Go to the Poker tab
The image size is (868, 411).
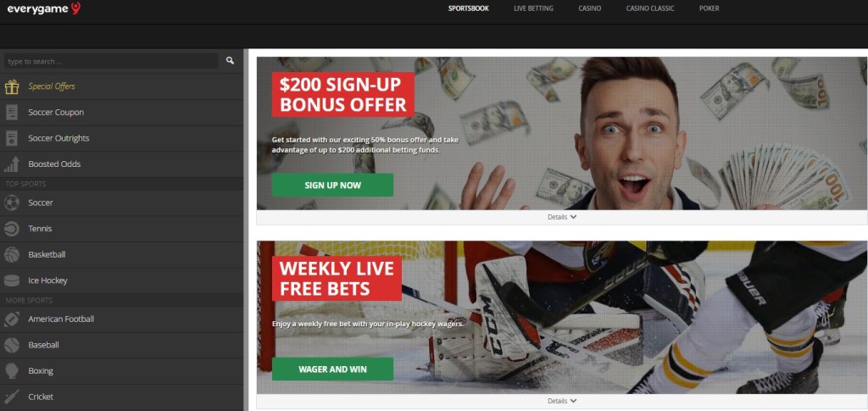[709, 8]
